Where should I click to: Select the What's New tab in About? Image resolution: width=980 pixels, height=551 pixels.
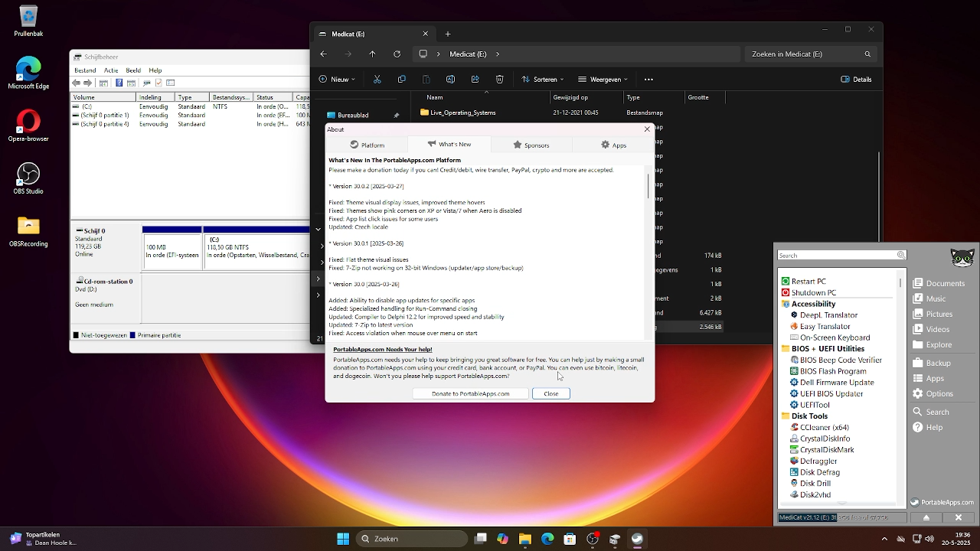tap(449, 144)
